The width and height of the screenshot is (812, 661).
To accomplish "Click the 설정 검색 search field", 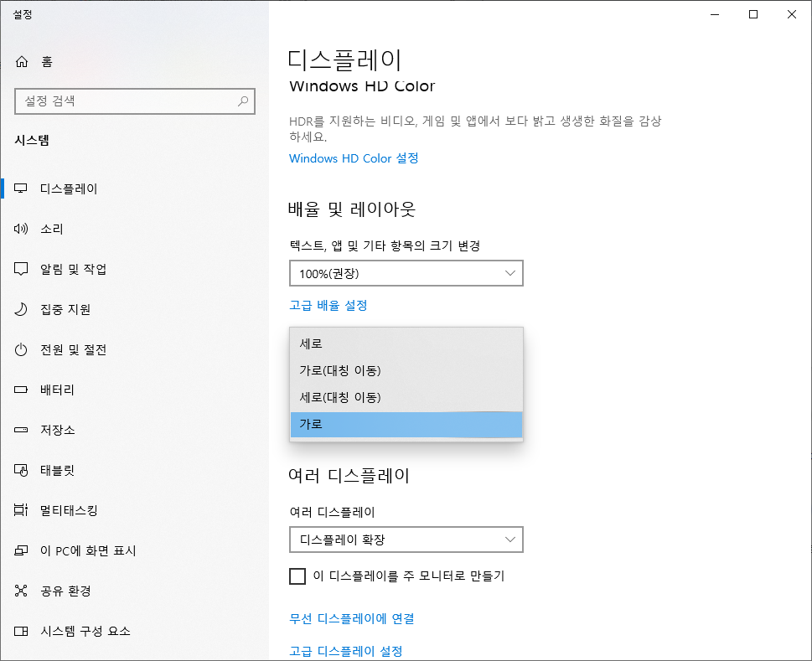I will pos(135,101).
